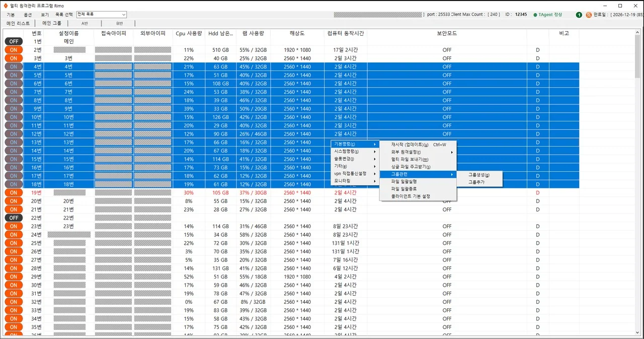Click the Rimo app icon in title bar
The image size is (644, 339).
5,5
